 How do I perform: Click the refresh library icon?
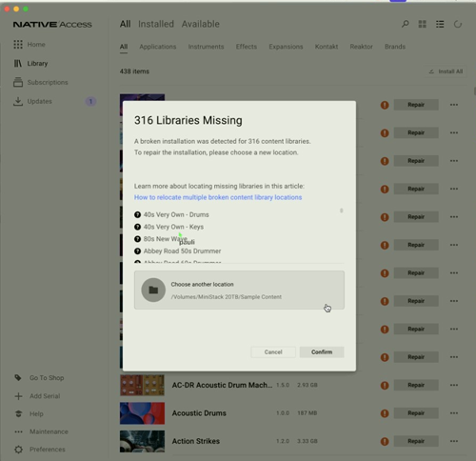click(458, 24)
